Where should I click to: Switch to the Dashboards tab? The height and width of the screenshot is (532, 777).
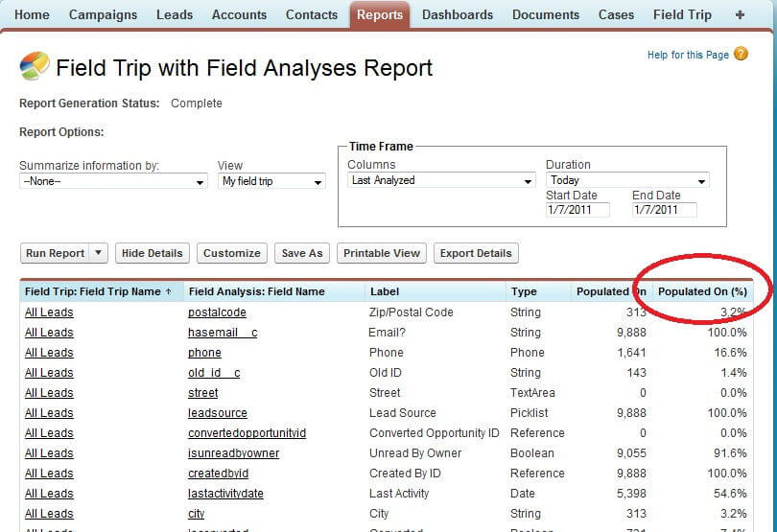point(458,14)
